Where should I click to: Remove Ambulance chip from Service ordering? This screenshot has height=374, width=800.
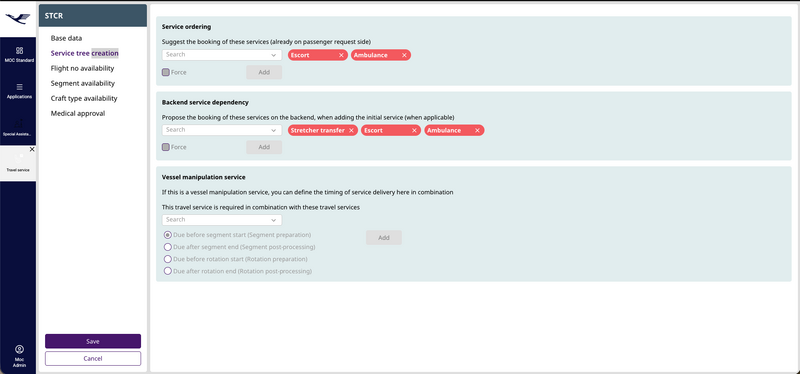[x=404, y=55]
